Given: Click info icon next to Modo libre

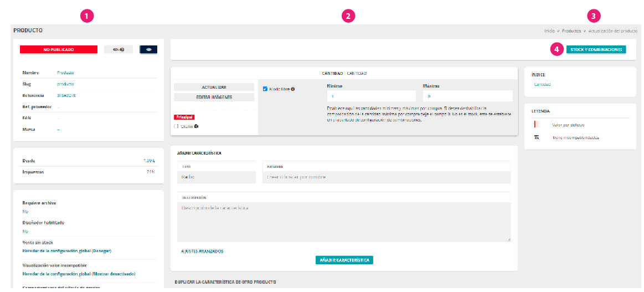Looking at the screenshot, I should (292, 89).
